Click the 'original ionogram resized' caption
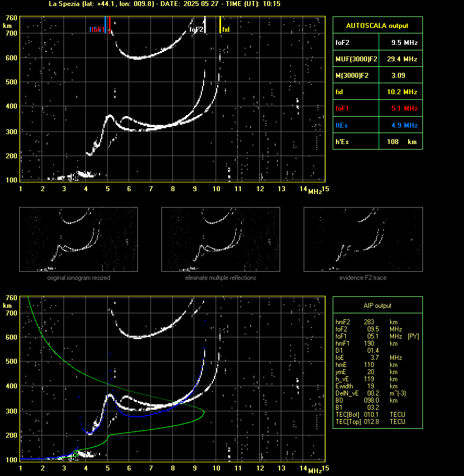 [79, 278]
